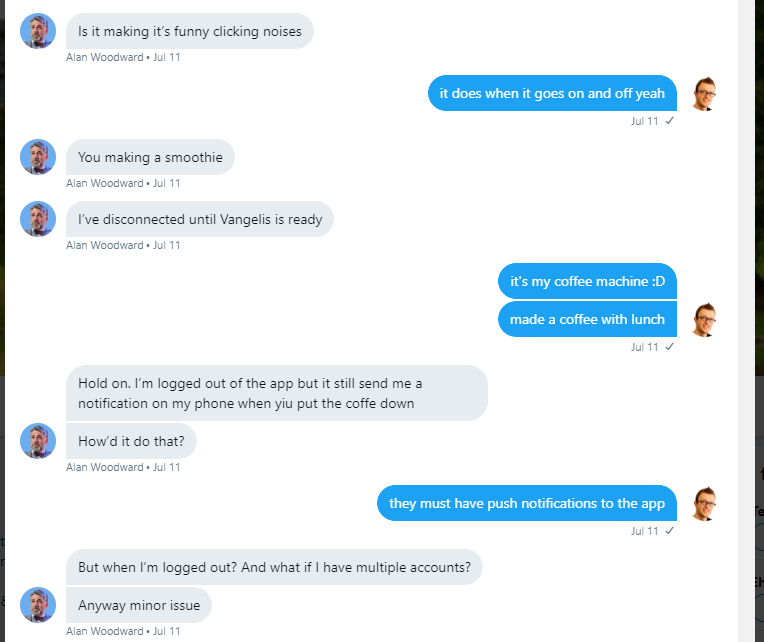Select the 'they must have push notifications' bubble

click(x=527, y=503)
